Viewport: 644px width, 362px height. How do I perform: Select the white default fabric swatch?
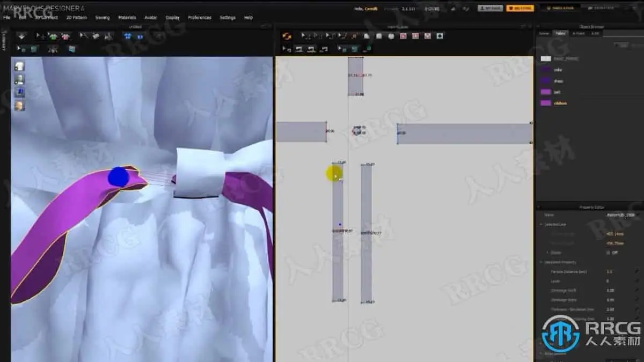pyautogui.click(x=546, y=58)
